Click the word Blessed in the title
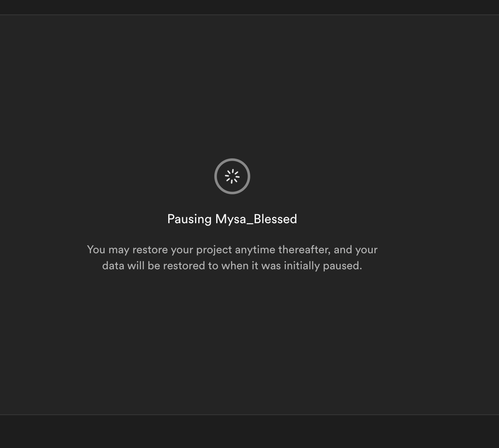 point(276,219)
